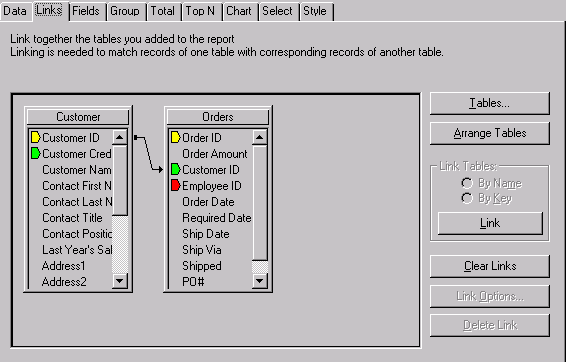Viewport: 566px width, 362px height.
Task: Click the Orders table's scroll down arrow
Action: point(260,280)
